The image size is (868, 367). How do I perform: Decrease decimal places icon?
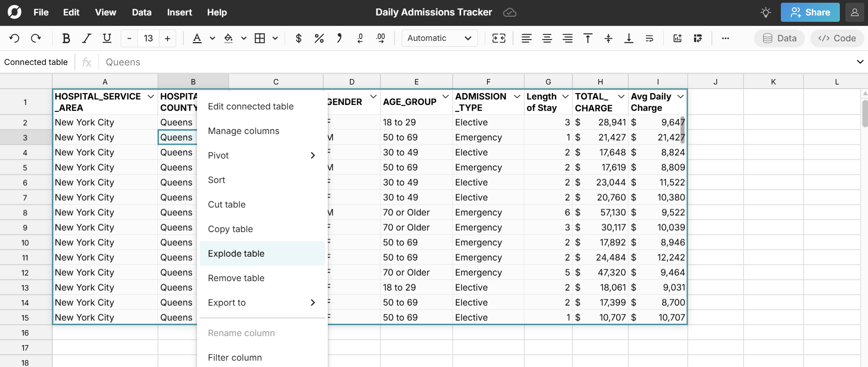point(360,38)
